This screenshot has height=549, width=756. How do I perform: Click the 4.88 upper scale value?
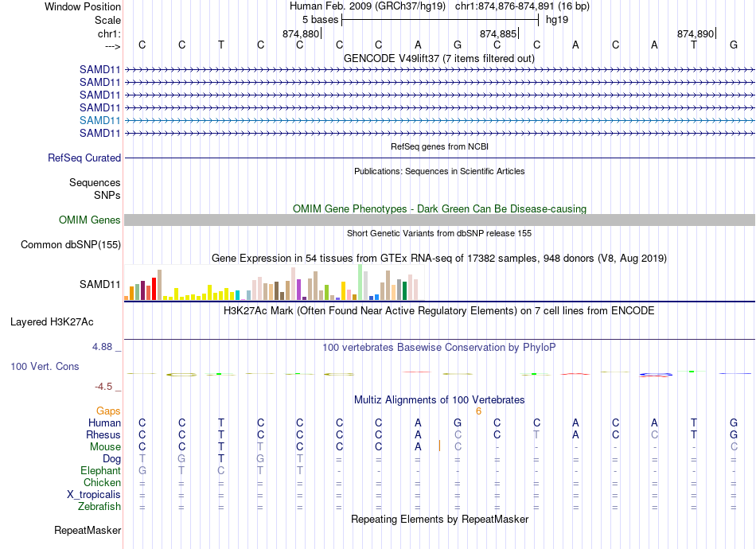point(102,347)
